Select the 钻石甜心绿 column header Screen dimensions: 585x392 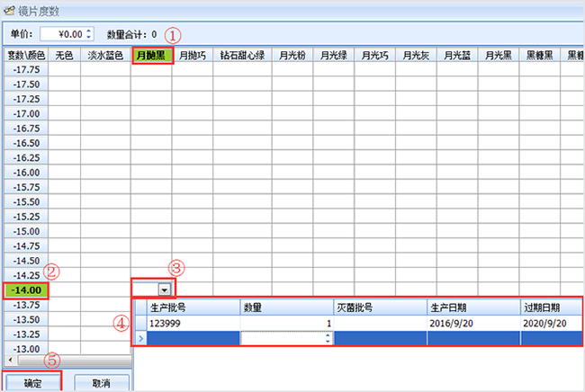point(242,56)
